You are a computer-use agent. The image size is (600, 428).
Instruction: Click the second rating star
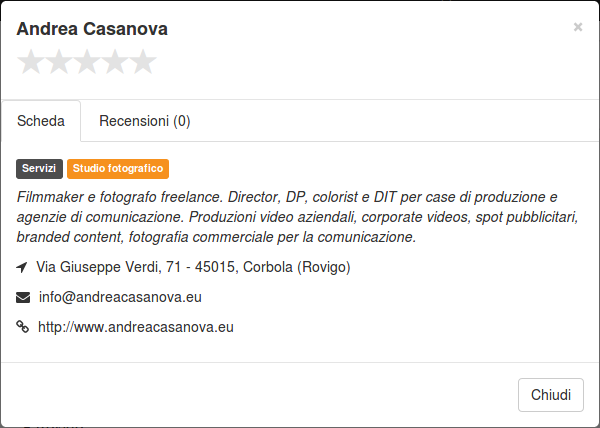pyautogui.click(x=59, y=62)
